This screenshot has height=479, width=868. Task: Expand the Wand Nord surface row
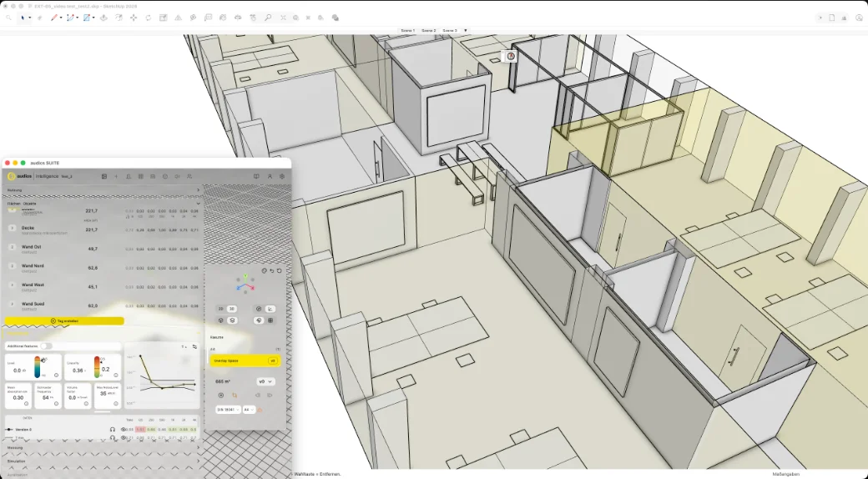click(x=13, y=266)
